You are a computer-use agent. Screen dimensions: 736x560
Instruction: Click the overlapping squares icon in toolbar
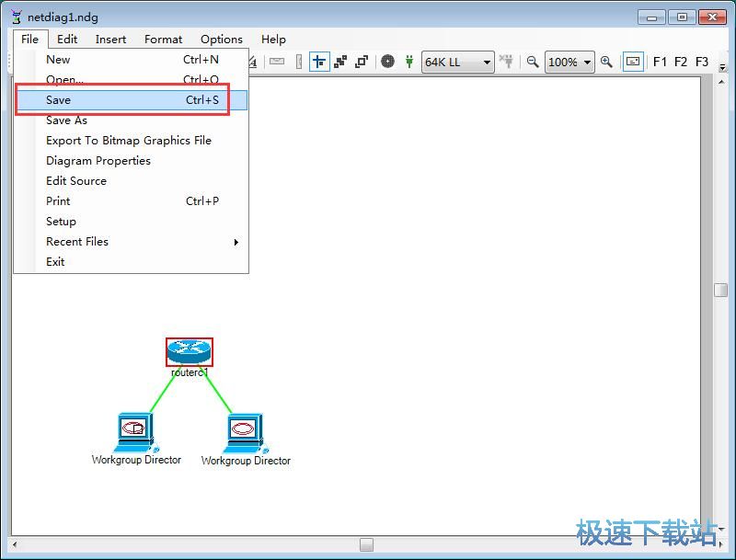pyautogui.click(x=362, y=62)
